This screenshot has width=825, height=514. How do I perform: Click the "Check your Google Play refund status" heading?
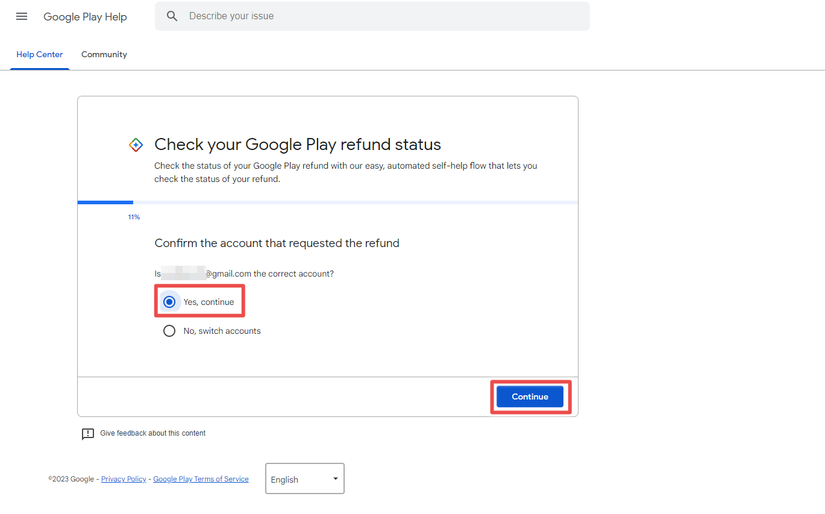(297, 145)
